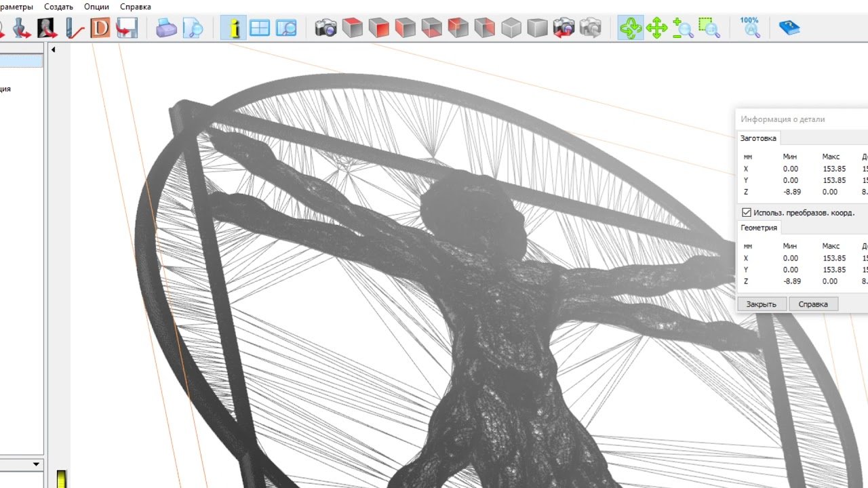
Task: Click the Мин column header under Заготовка
Action: (x=789, y=157)
